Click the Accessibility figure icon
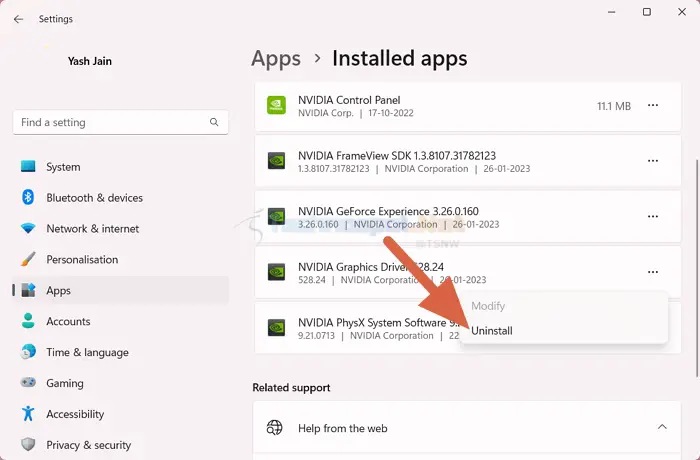The image size is (700, 460). [28, 414]
